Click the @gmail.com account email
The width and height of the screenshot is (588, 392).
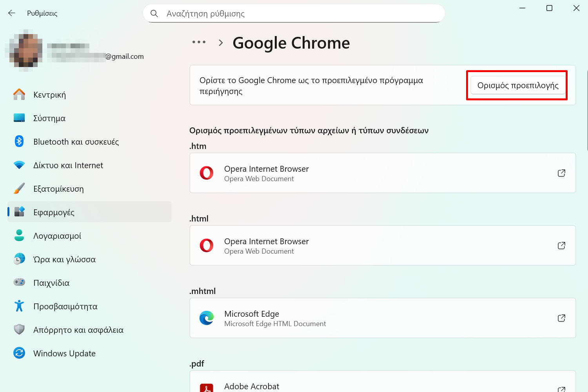click(125, 56)
